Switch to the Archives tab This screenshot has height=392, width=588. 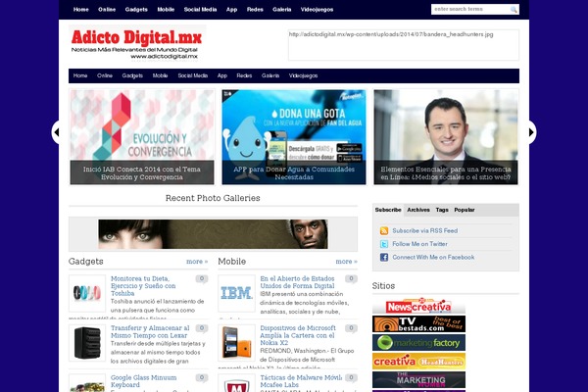click(418, 210)
